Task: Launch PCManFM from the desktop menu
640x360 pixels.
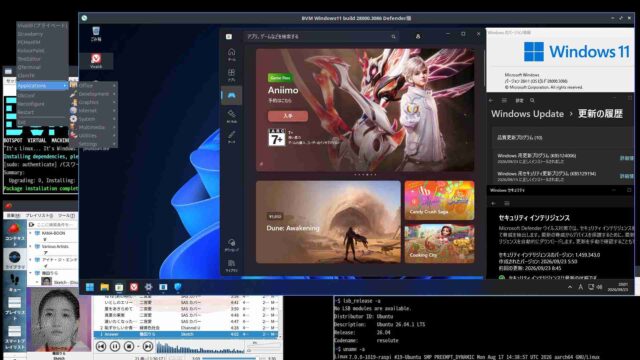Action: (42, 42)
